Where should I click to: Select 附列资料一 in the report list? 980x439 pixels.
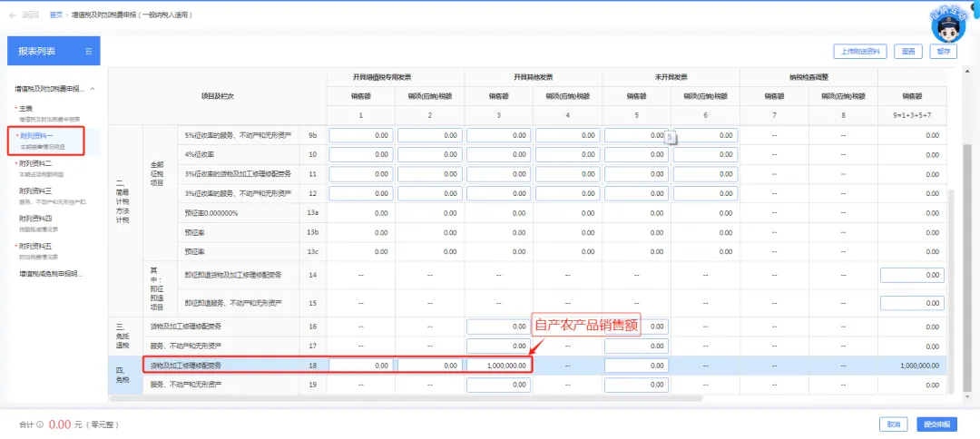click(x=36, y=135)
